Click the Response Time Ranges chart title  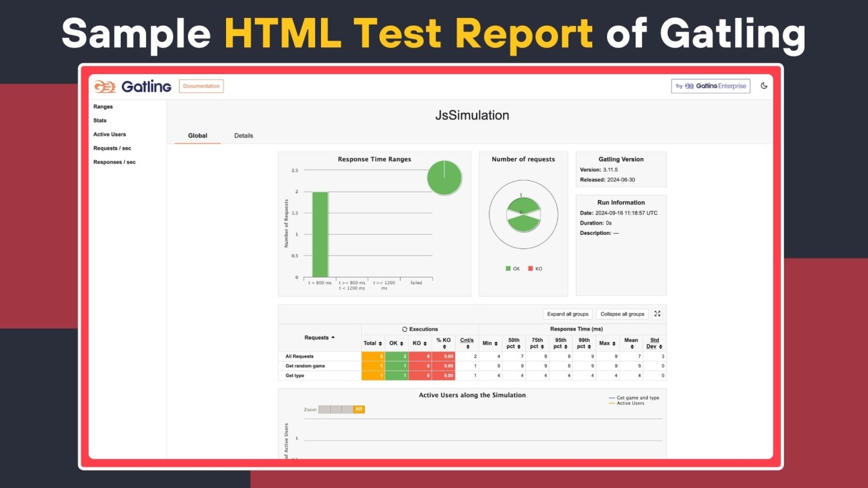(375, 159)
